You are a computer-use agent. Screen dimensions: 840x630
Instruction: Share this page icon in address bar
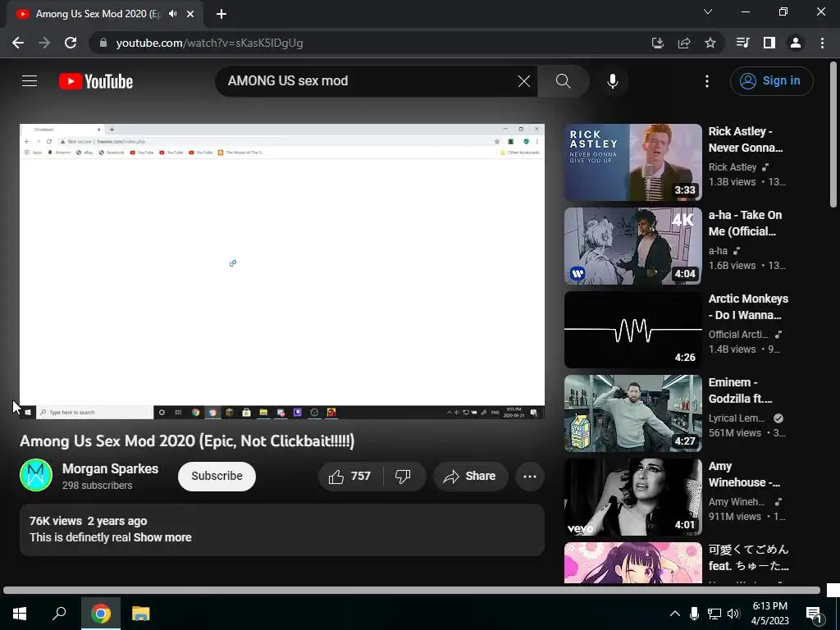pyautogui.click(x=684, y=43)
